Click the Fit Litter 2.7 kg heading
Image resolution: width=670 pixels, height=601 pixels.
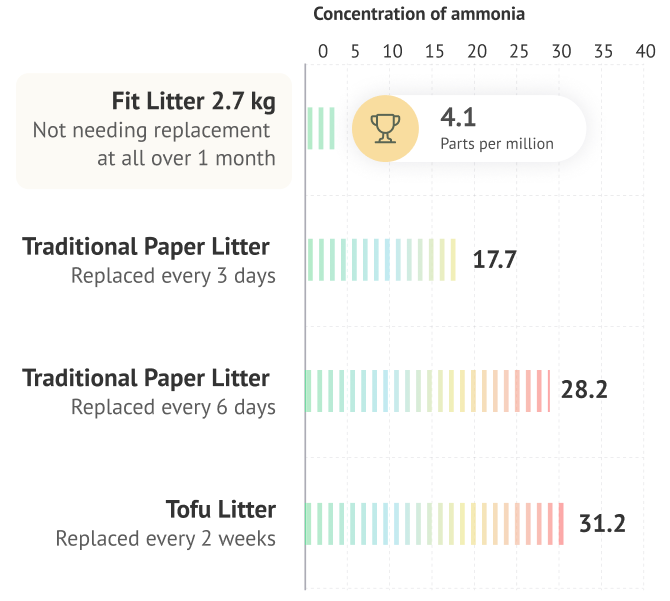click(x=194, y=102)
